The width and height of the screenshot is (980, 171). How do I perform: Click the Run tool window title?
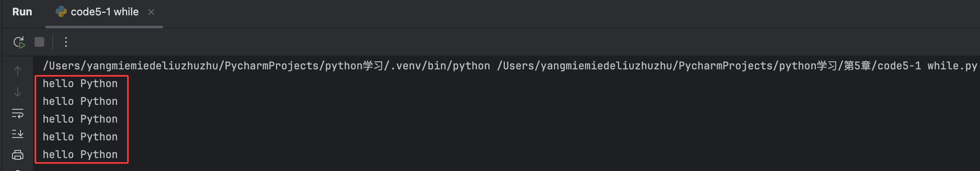[x=22, y=12]
